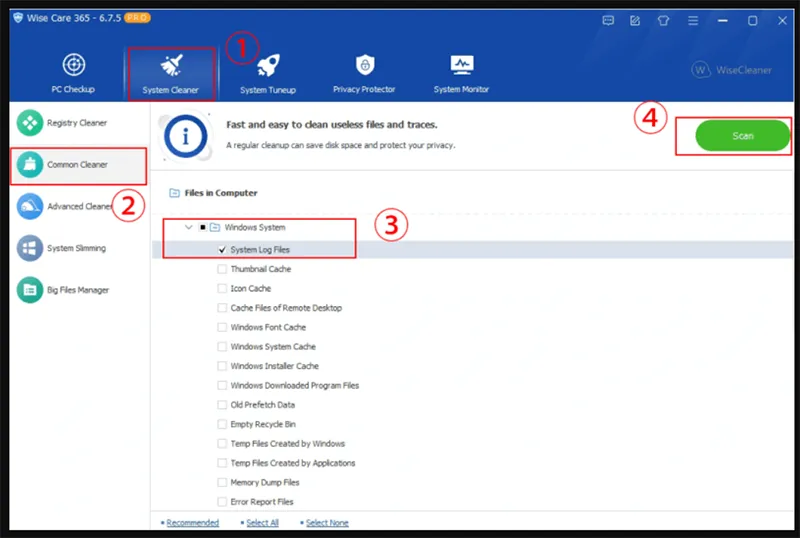Viewport: 800px width, 538px height.
Task: Click the PRO badge in title bar
Action: tap(137, 18)
